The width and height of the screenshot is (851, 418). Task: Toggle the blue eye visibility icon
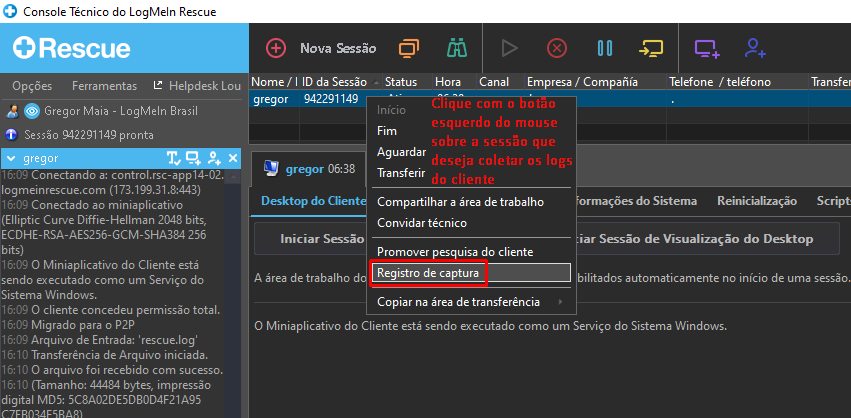(x=32, y=112)
